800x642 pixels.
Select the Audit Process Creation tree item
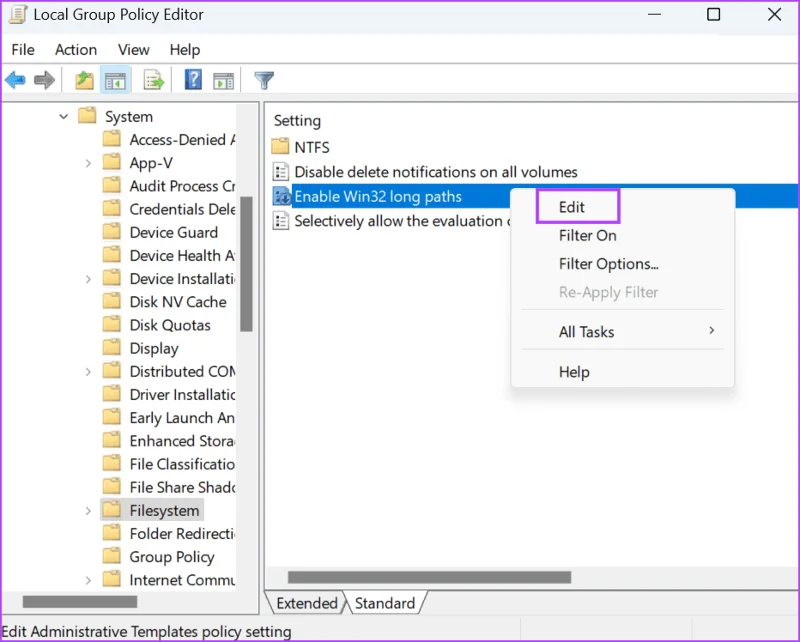[182, 186]
